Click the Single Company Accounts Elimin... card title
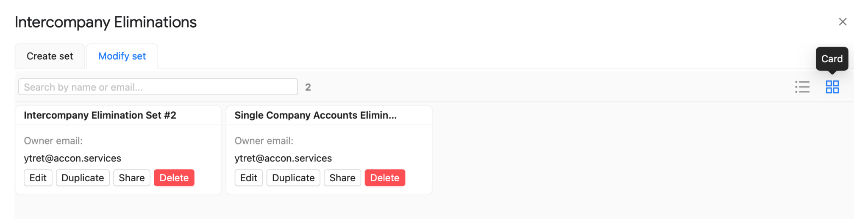This screenshot has height=219, width=868. (x=316, y=115)
